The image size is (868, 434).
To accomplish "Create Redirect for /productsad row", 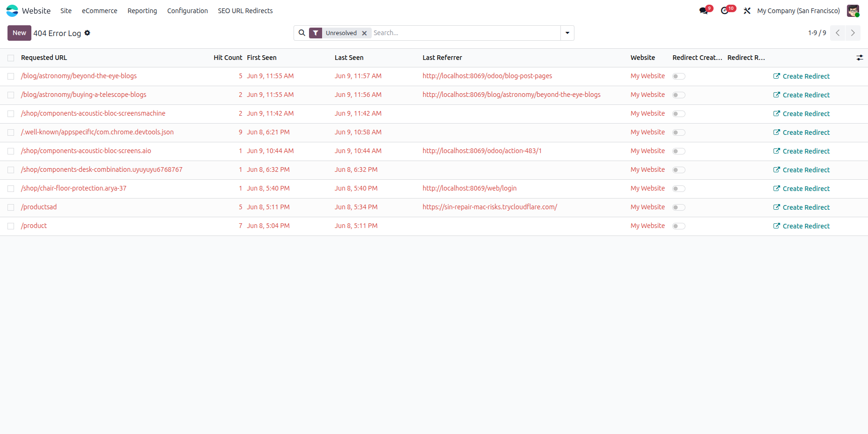I will [x=802, y=207].
